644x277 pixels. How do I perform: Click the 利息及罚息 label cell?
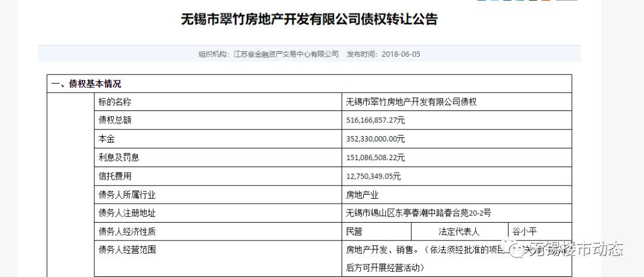(x=218, y=158)
